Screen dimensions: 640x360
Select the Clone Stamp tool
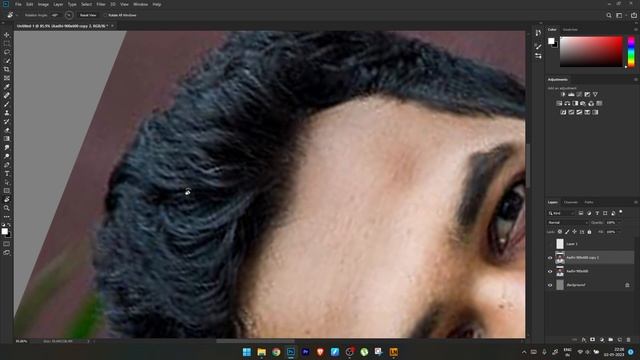click(x=7, y=113)
